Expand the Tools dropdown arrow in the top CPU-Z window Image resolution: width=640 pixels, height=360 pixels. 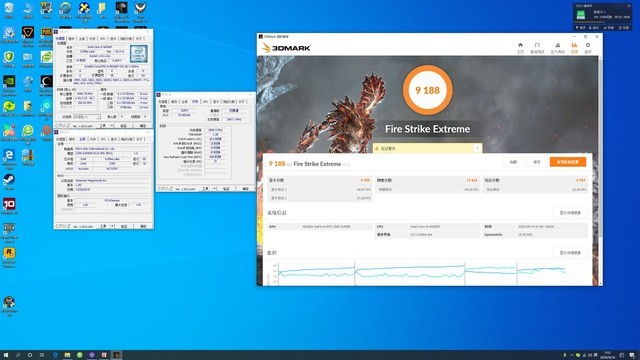[112, 126]
